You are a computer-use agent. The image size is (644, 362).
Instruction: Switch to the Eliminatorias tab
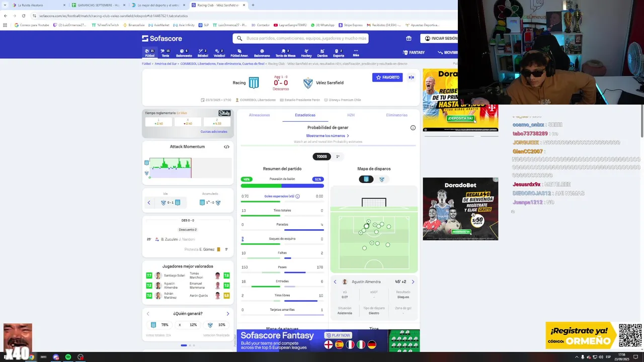pyautogui.click(x=396, y=115)
